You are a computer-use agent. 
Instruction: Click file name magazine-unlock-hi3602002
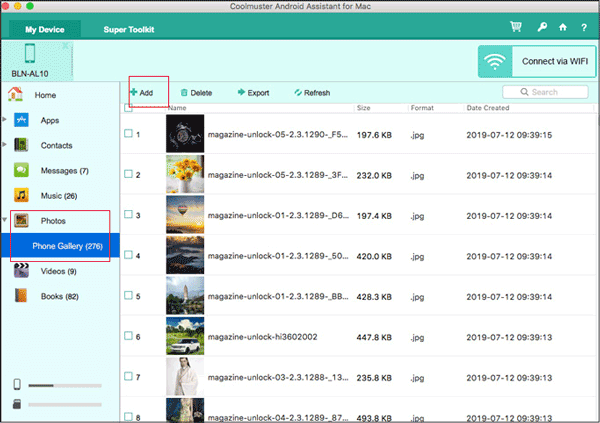point(262,337)
